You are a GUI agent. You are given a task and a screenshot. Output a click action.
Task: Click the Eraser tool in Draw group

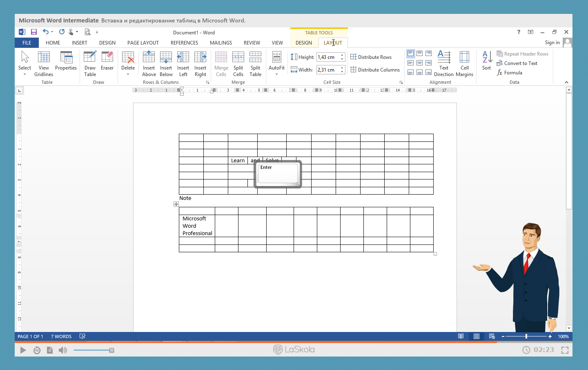(x=107, y=61)
